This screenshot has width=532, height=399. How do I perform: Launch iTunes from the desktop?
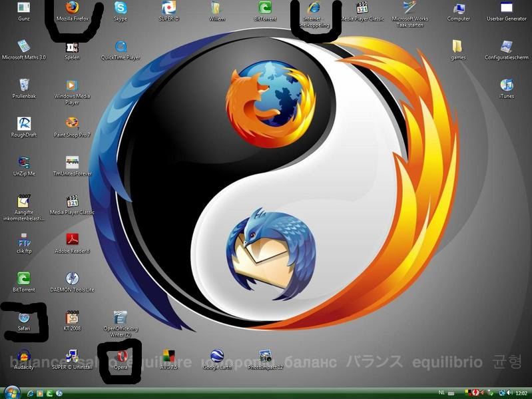pyautogui.click(x=507, y=89)
